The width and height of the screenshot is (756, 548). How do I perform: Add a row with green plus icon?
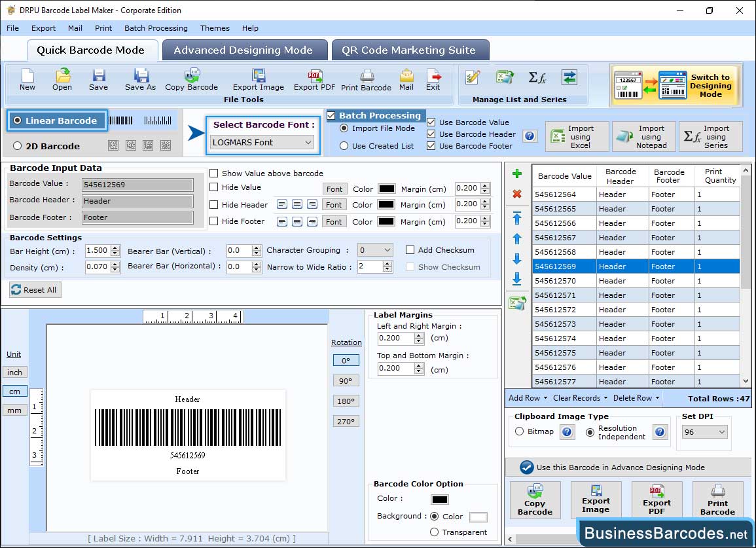pyautogui.click(x=517, y=174)
